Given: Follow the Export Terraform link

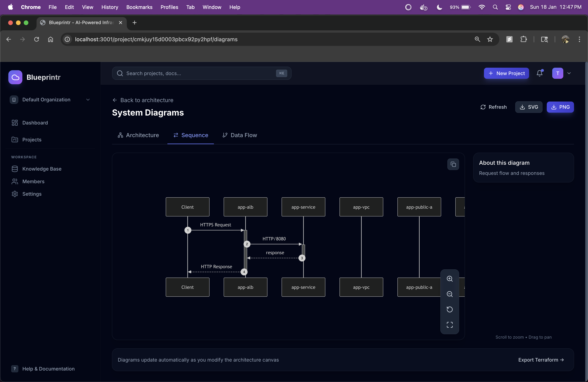Looking at the screenshot, I should (x=541, y=360).
